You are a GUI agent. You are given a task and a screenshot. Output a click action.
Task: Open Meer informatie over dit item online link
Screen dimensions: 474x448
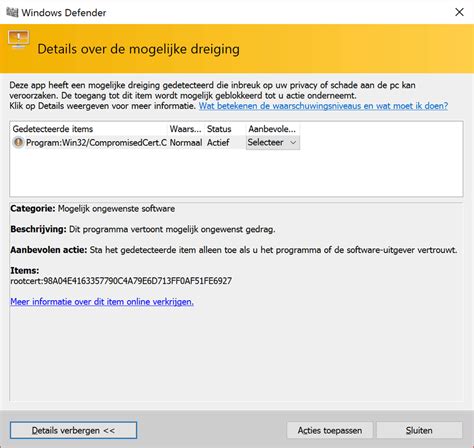(102, 302)
